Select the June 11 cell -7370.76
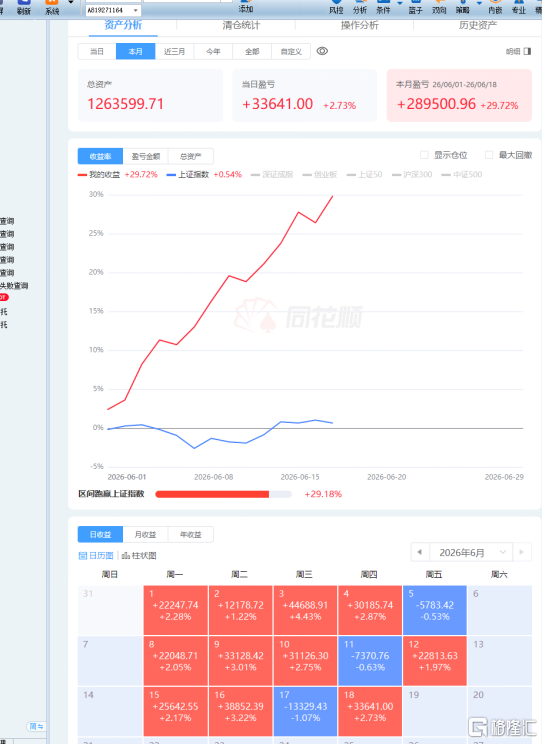This screenshot has height=744, width=543. (370, 661)
